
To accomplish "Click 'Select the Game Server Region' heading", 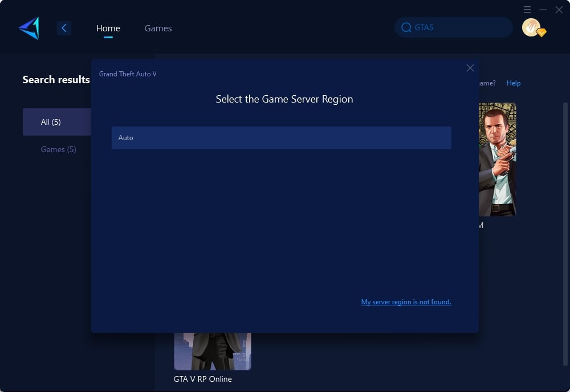I will (x=284, y=99).
